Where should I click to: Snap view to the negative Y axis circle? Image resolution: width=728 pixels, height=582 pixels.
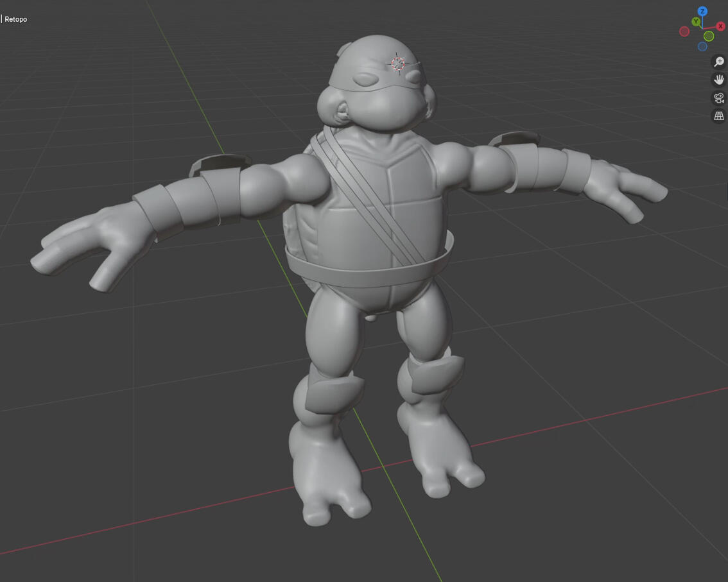[x=709, y=36]
